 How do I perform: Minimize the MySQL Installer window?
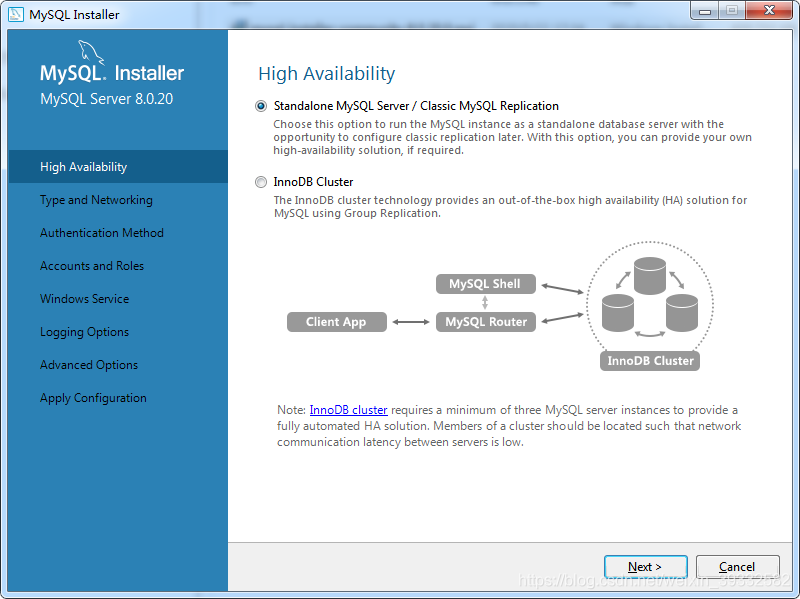(705, 11)
